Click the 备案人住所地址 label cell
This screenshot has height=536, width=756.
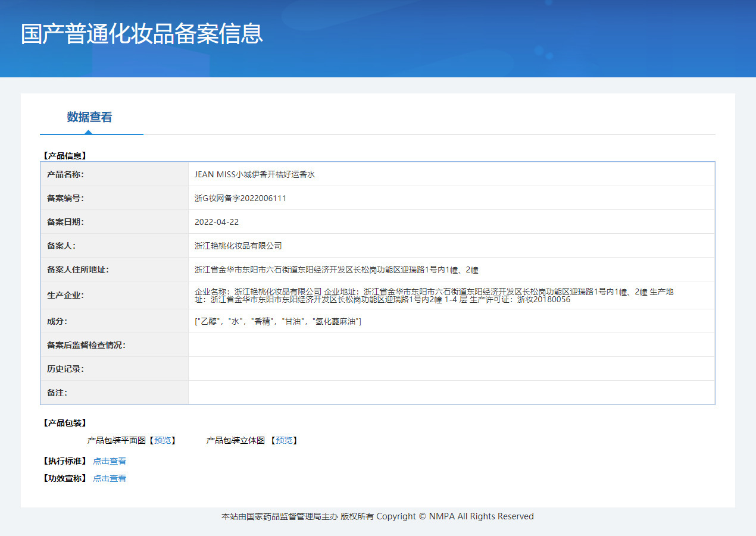pyautogui.click(x=114, y=269)
